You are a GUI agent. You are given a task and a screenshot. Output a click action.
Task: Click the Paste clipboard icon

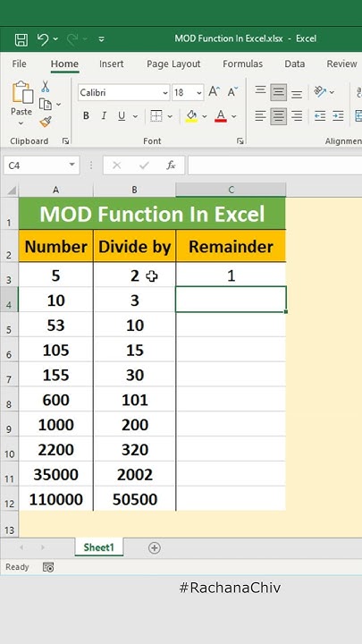21,92
